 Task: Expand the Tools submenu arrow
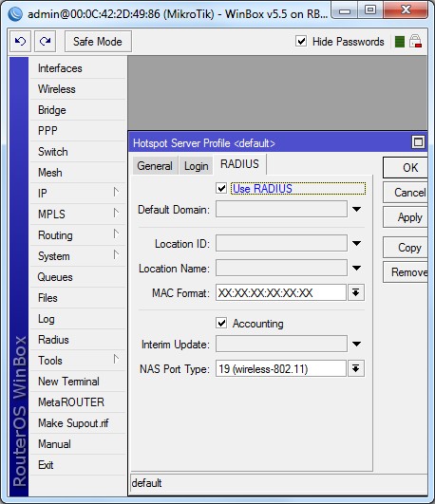[x=116, y=360]
